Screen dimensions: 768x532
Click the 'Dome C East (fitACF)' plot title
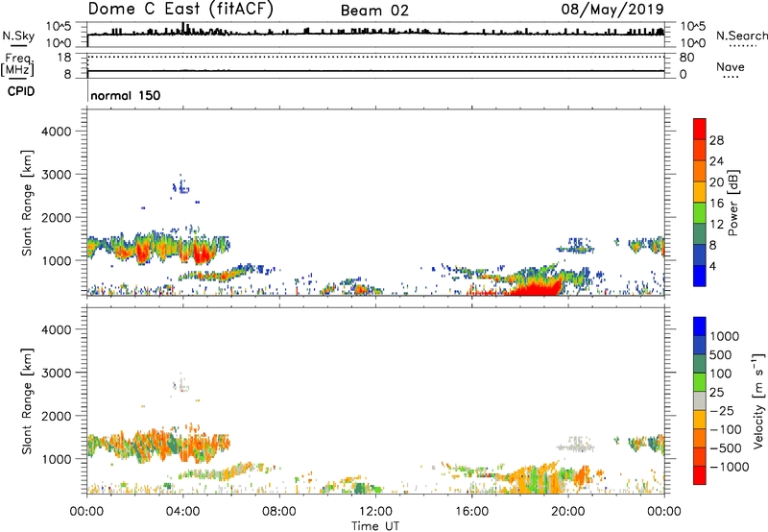click(180, 10)
